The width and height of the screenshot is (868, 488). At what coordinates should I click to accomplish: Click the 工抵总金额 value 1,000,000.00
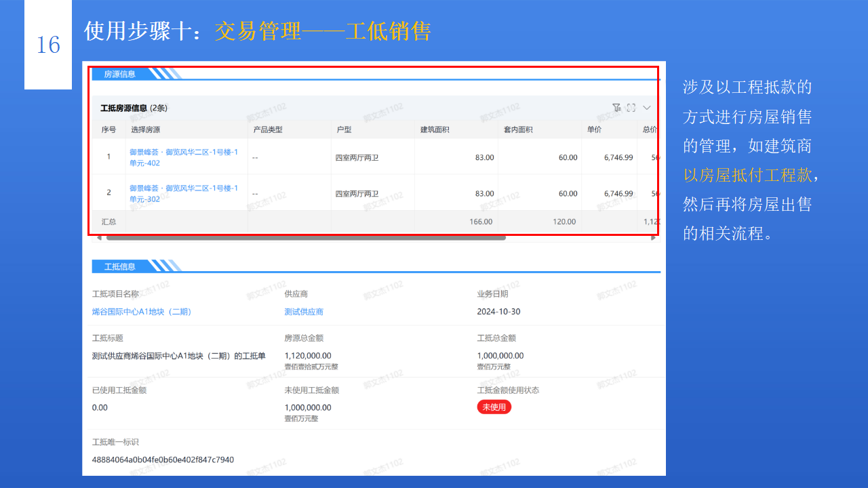pyautogui.click(x=503, y=355)
